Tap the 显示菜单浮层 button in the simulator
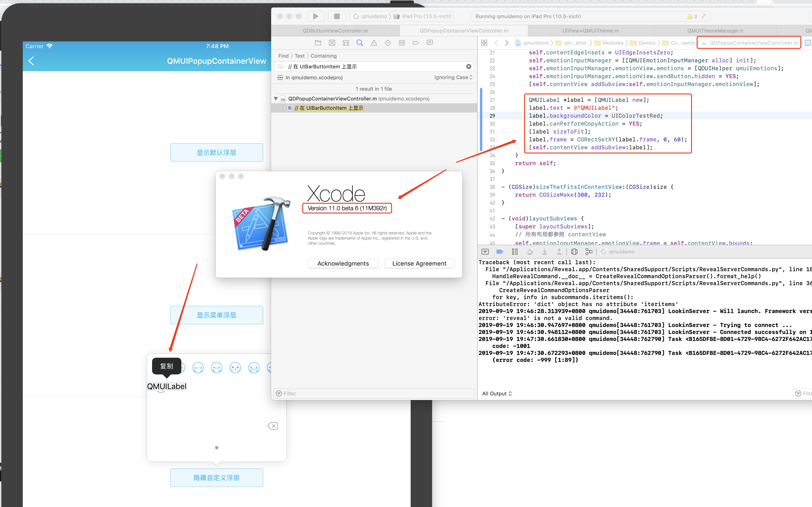This screenshot has width=812, height=507. pos(216,315)
